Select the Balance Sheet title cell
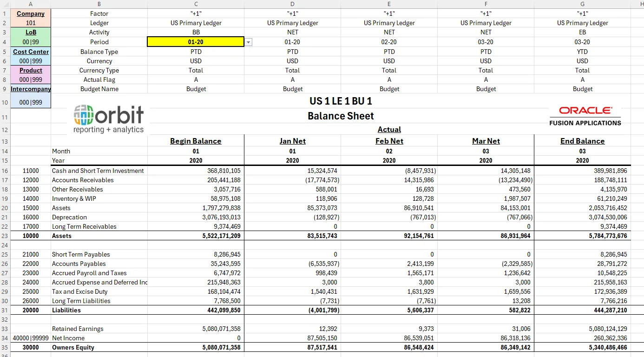 pos(341,116)
